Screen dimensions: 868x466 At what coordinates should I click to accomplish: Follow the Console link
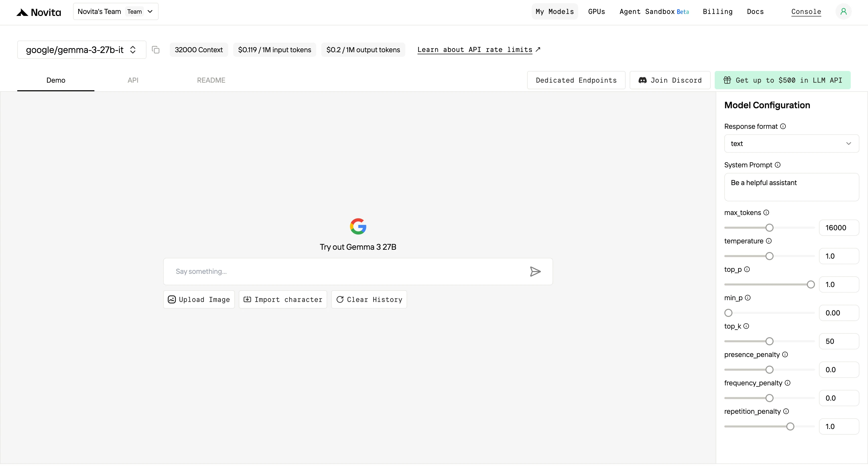point(806,12)
